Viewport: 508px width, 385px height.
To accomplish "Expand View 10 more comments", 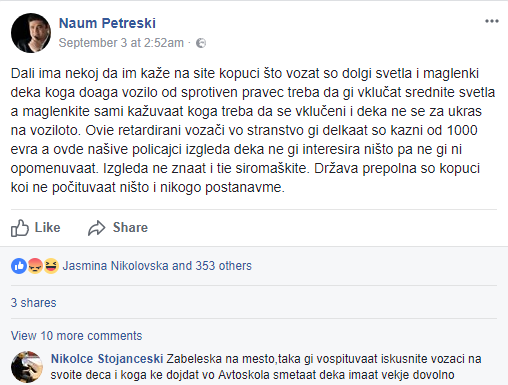I will tap(76, 336).
